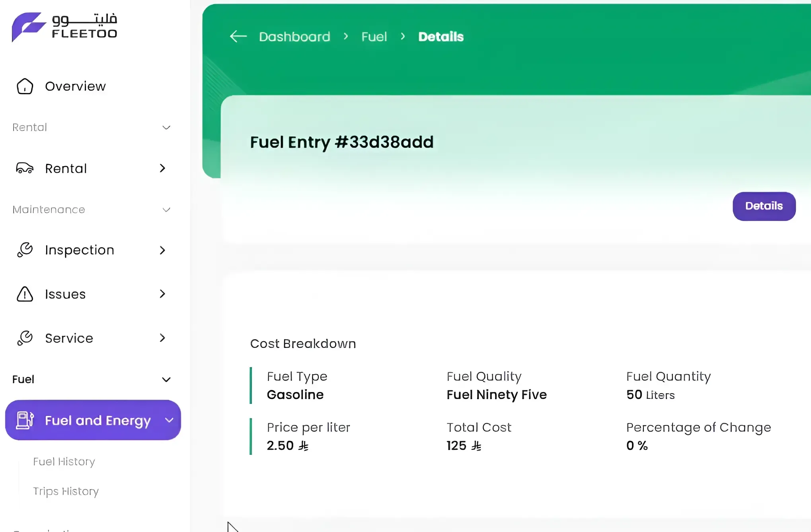Image resolution: width=811 pixels, height=532 pixels.
Task: Click the Service wrench icon
Action: (x=25, y=338)
